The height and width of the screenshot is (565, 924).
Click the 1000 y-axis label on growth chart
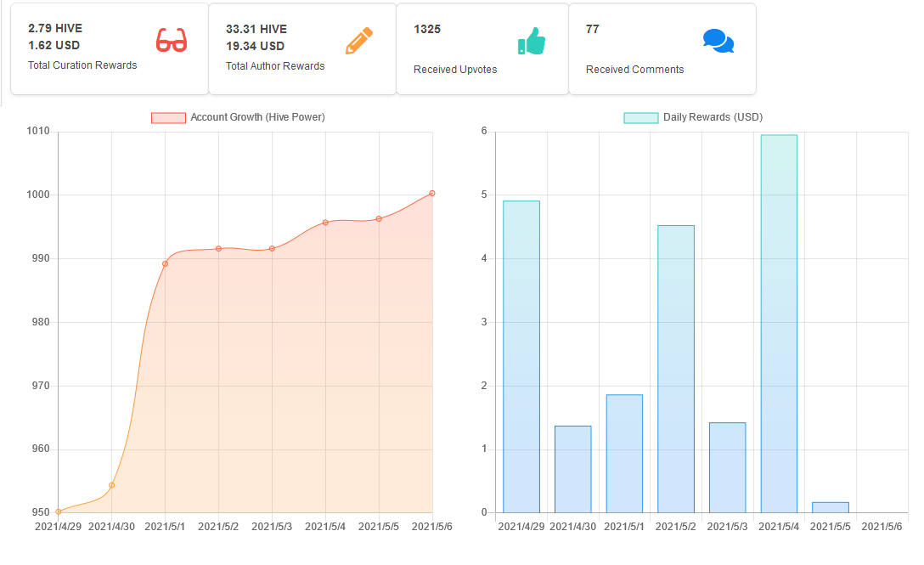point(38,195)
